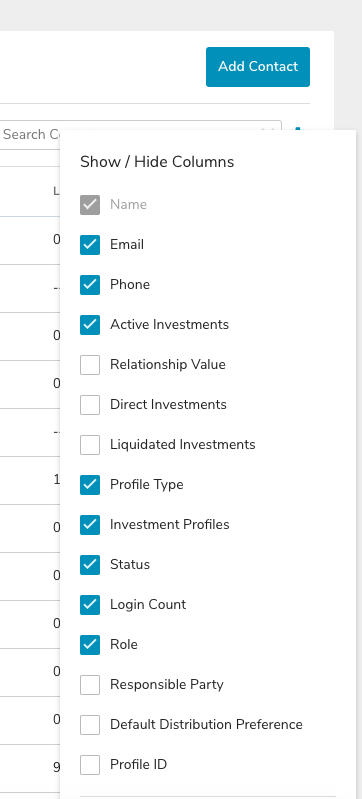Image resolution: width=362 pixels, height=799 pixels.
Task: Uncheck Investment Profiles checkbox
Action: tap(90, 525)
